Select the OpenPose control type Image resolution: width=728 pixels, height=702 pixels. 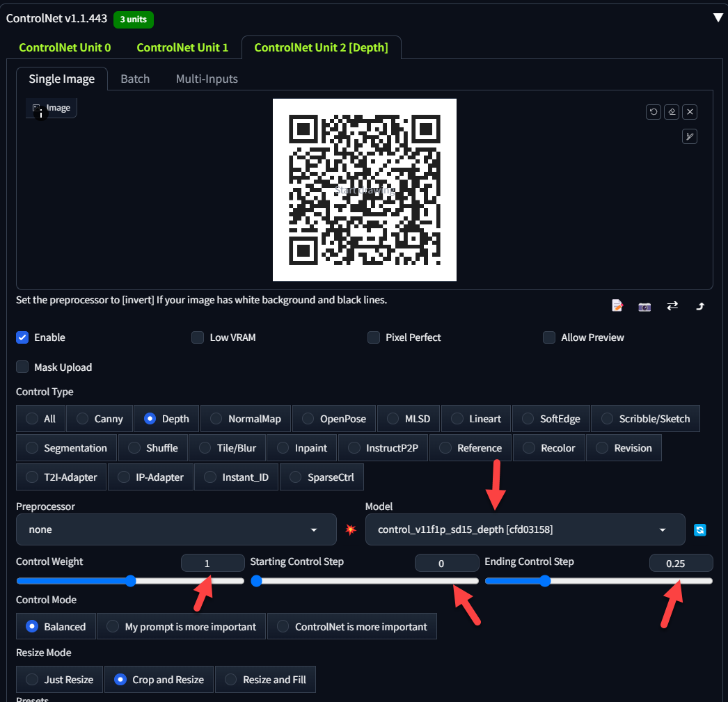[x=334, y=419]
